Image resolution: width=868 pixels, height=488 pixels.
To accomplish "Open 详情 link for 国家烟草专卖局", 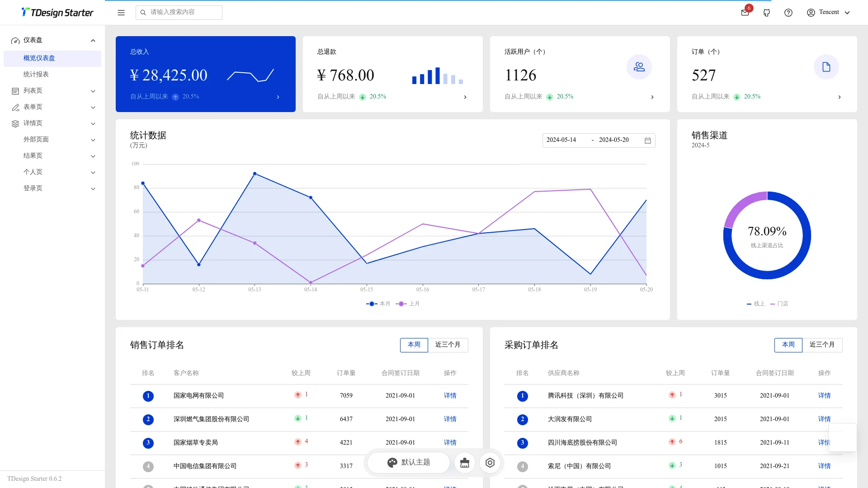I will (x=450, y=443).
